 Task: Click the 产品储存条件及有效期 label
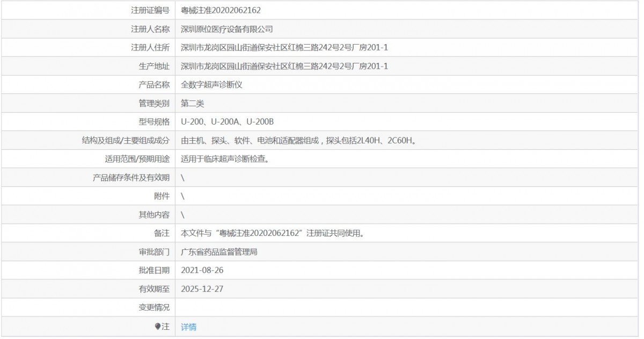[x=131, y=178]
